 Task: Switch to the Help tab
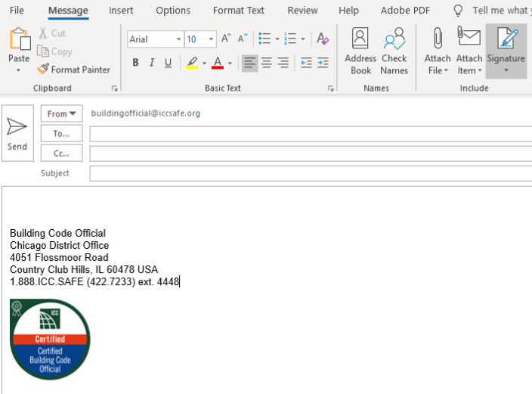pos(348,11)
